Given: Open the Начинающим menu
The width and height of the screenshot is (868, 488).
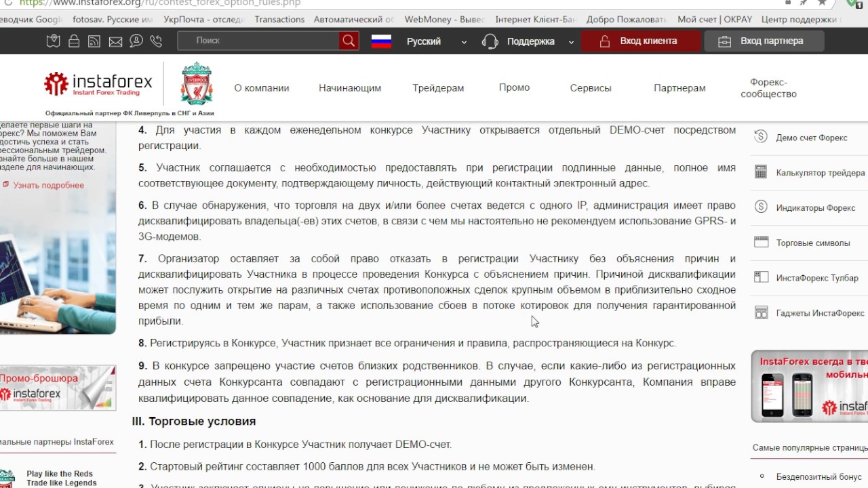Looking at the screenshot, I should click(350, 87).
